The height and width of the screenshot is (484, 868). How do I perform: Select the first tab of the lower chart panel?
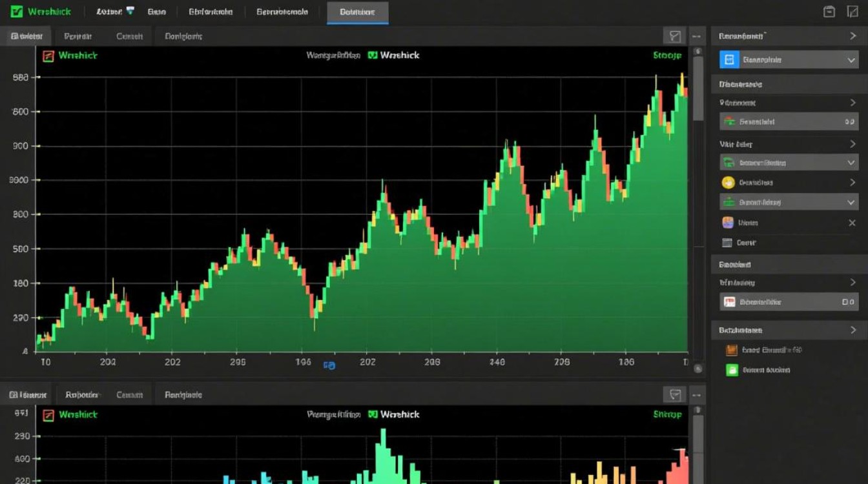pyautogui.click(x=27, y=394)
